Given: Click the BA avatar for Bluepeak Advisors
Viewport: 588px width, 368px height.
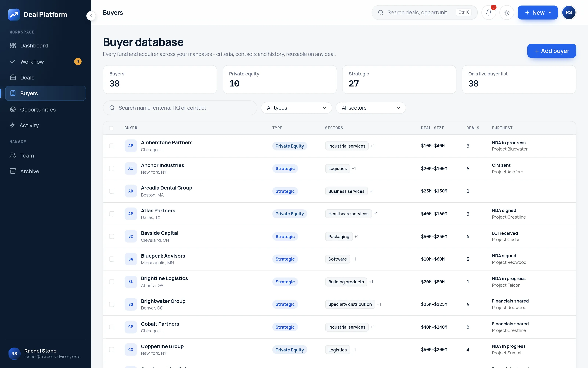Looking at the screenshot, I should point(131,259).
